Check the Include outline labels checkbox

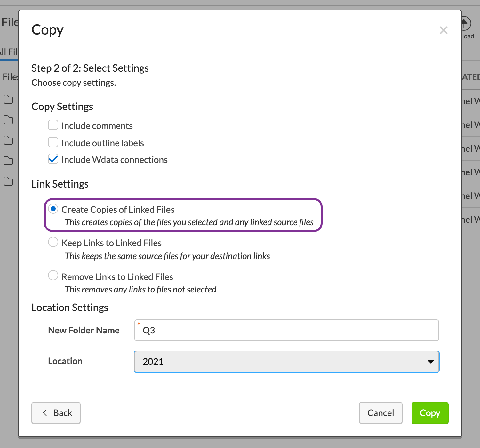(53, 142)
